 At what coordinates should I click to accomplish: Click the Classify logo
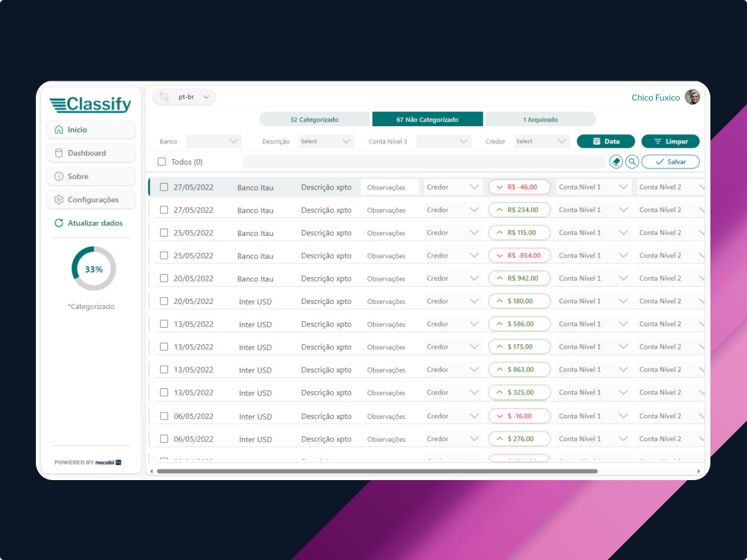pos(90,105)
